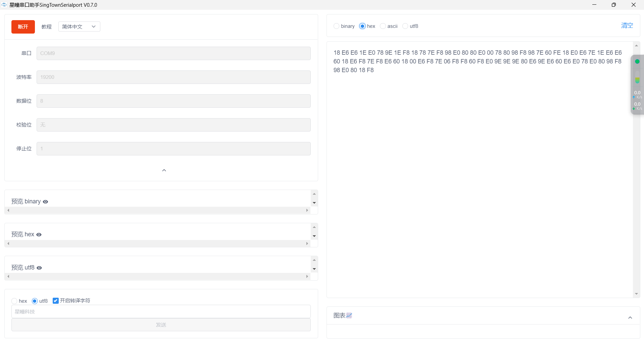Toggle the 预览 utf8 eye icon
The image size is (644, 341).
pos(39,268)
